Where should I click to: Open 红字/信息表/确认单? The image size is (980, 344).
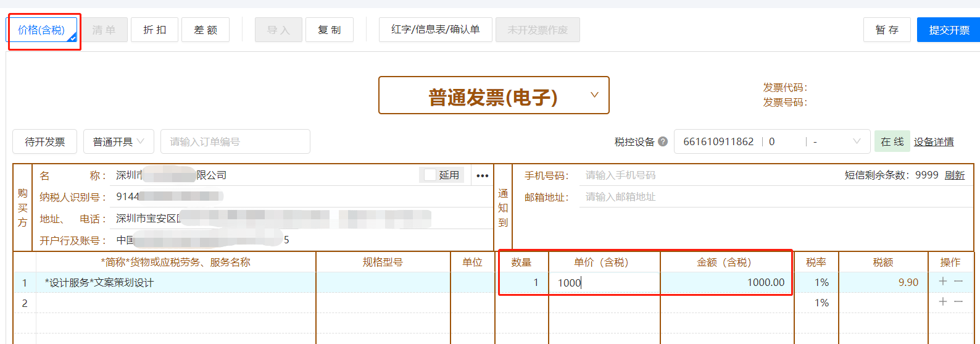click(x=436, y=30)
